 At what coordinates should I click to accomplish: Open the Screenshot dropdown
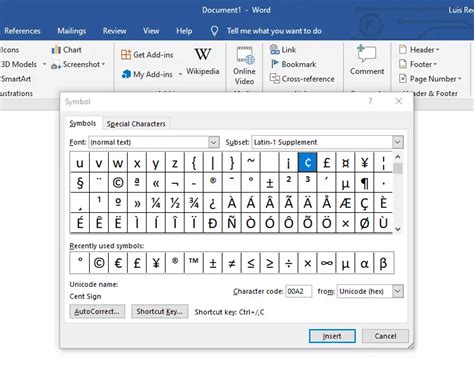pyautogui.click(x=78, y=64)
